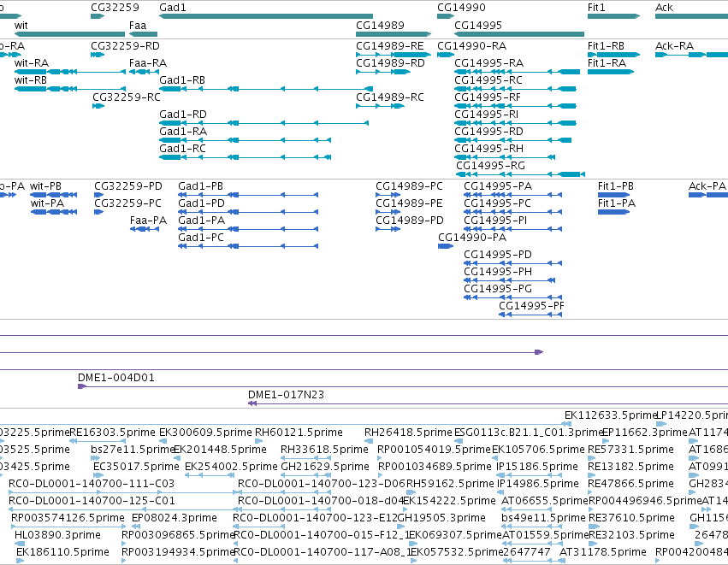This screenshot has width=728, height=565.
Task: Select protein Gad1-PA
Action: point(248,229)
